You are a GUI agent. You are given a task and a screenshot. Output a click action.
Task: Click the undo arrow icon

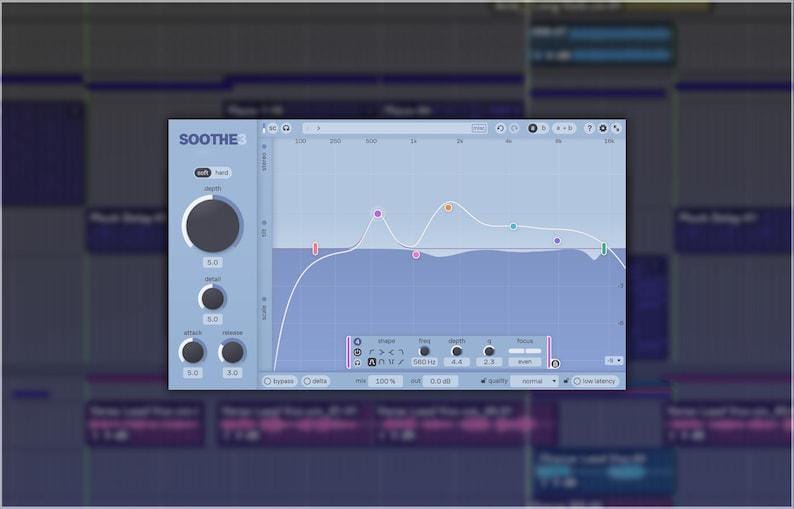(x=500, y=129)
